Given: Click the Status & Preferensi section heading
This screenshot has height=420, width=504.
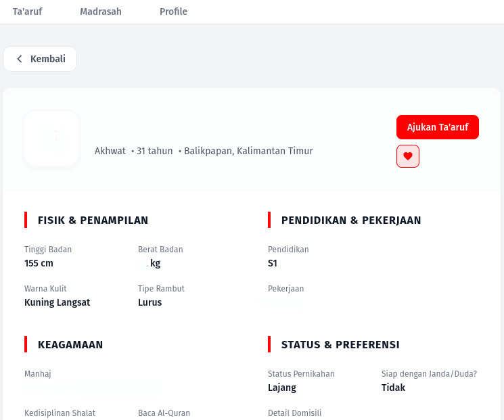Looking at the screenshot, I should pos(340,344).
